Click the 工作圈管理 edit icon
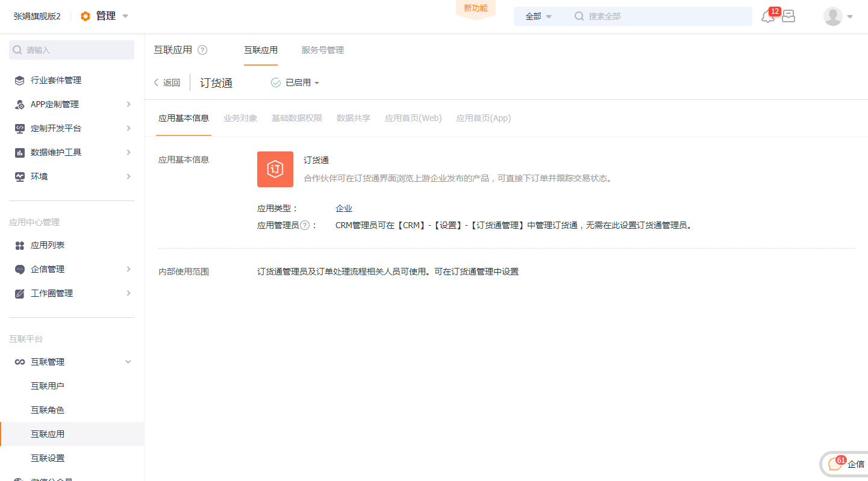 tap(20, 293)
